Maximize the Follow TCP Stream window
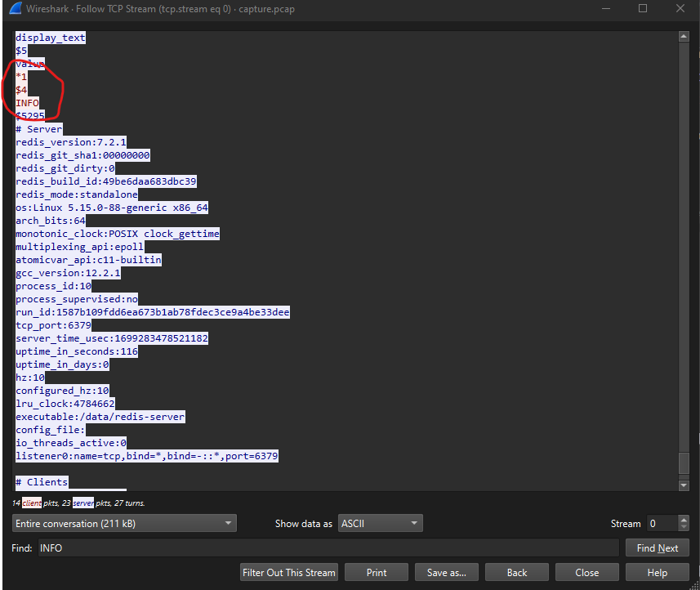This screenshot has width=700, height=590. [x=643, y=8]
